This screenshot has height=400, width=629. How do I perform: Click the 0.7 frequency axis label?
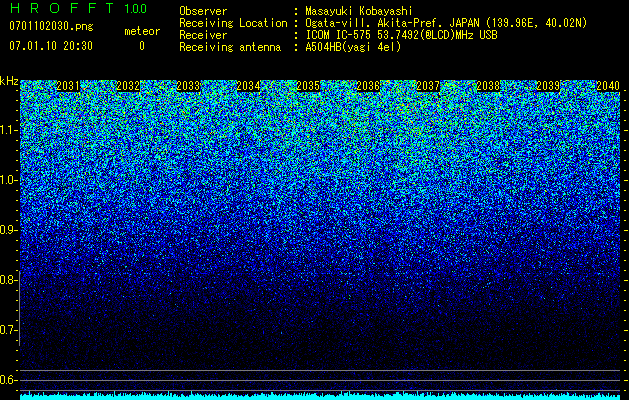(8, 330)
